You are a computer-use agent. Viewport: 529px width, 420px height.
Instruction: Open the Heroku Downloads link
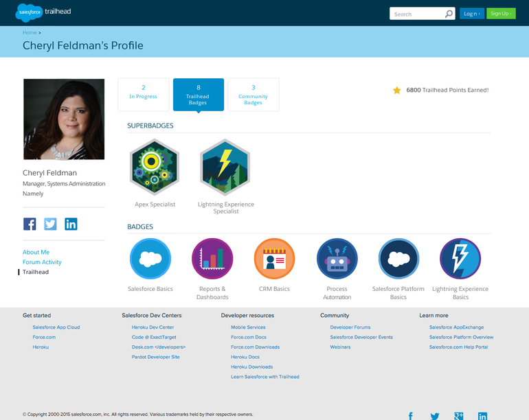tap(251, 366)
